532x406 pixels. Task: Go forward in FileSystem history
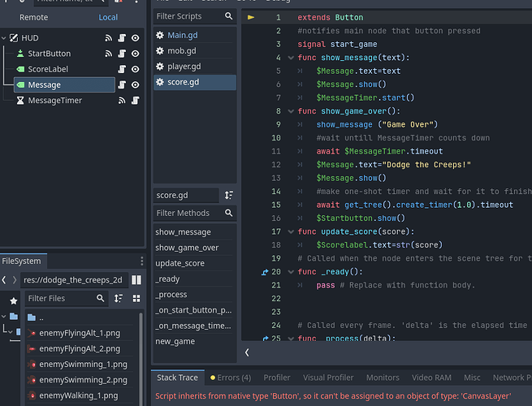[15, 280]
